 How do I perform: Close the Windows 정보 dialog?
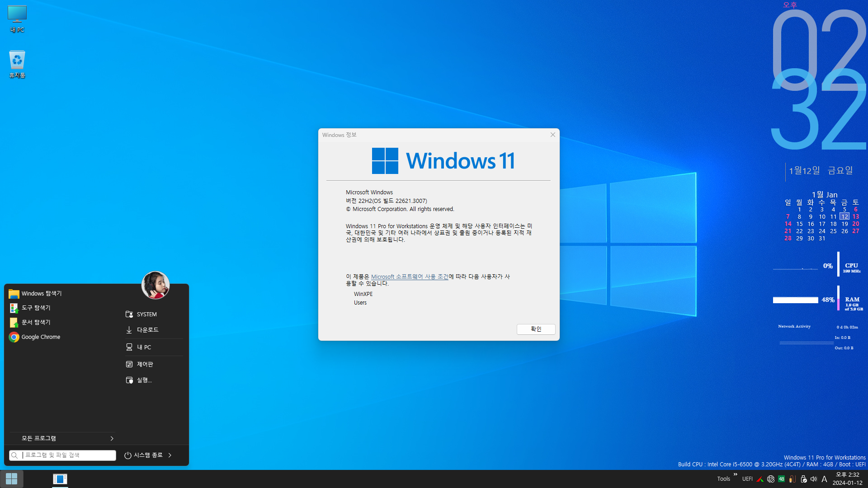coord(552,135)
